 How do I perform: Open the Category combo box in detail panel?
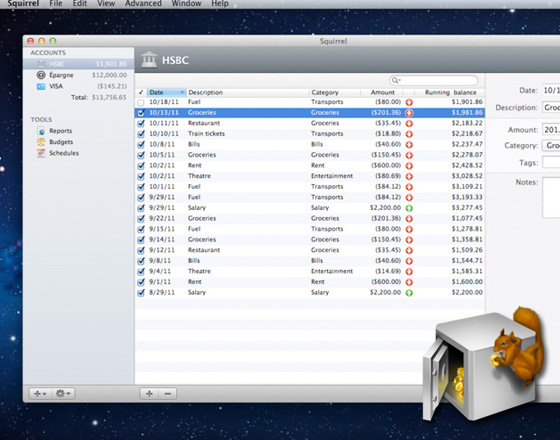[x=551, y=146]
